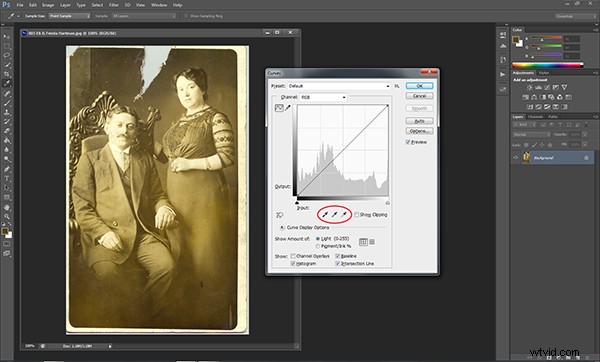Click the white input slider under the curve
The width and height of the screenshot is (600, 362).
[x=388, y=202]
